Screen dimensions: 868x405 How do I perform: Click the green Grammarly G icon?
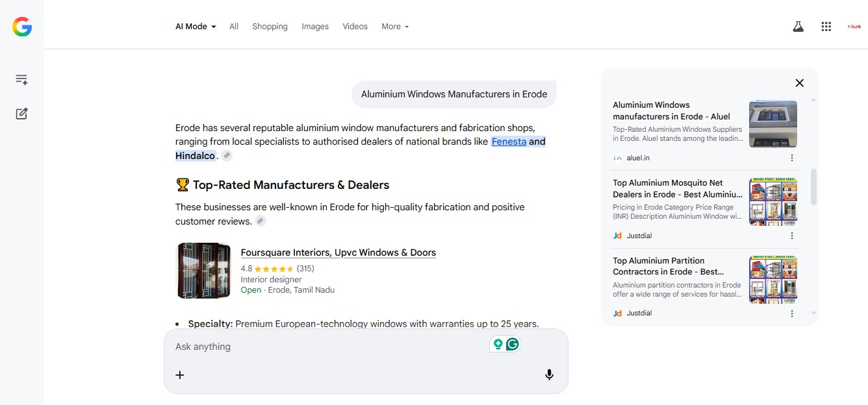(513, 345)
